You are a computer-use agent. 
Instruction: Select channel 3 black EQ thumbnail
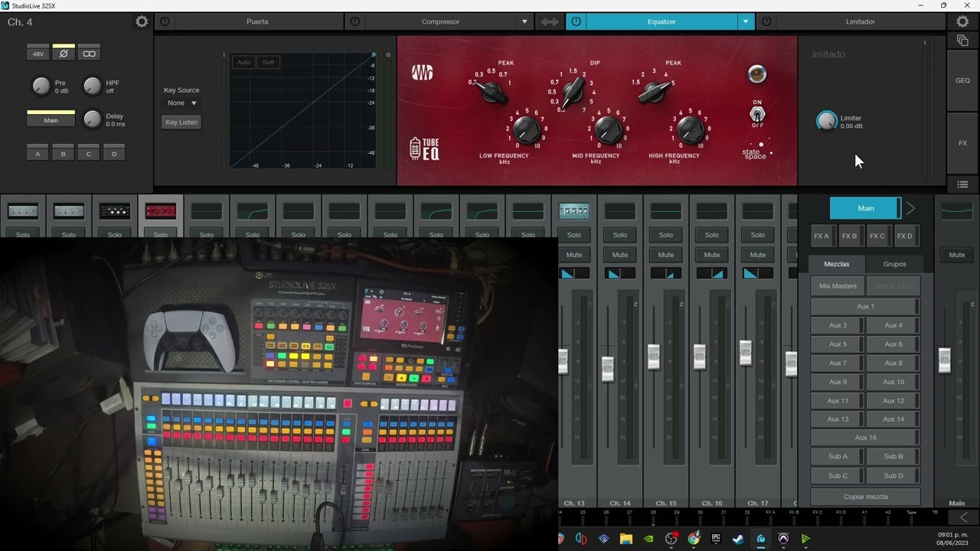pos(114,210)
